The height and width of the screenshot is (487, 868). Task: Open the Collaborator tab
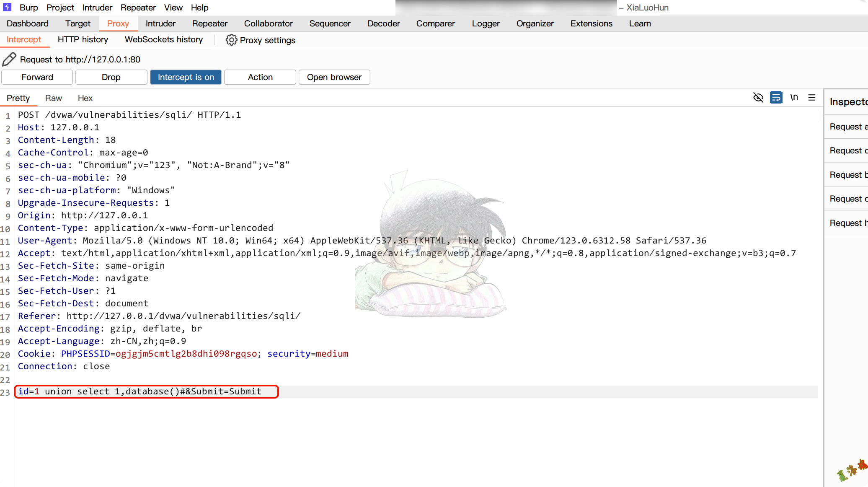tap(269, 23)
